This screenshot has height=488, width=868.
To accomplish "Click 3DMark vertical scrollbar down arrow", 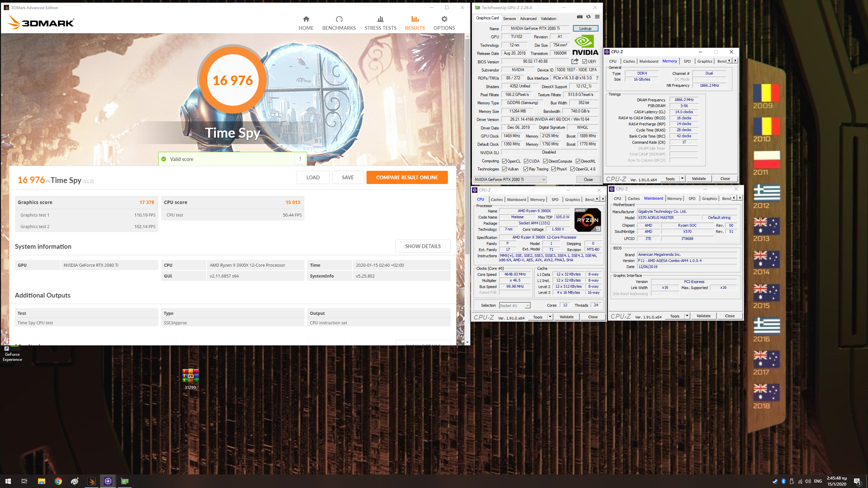I will coord(467,342).
